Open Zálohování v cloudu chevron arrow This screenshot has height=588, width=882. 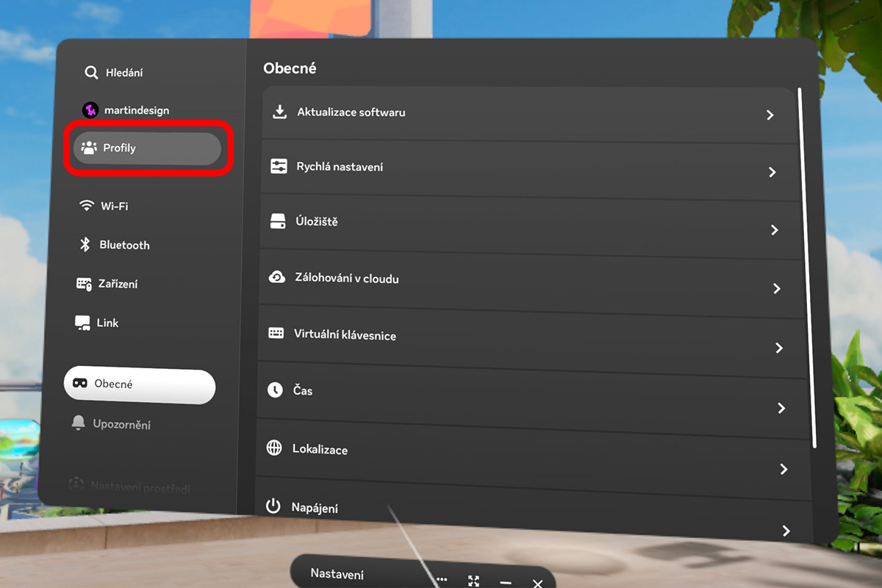pyautogui.click(x=776, y=289)
